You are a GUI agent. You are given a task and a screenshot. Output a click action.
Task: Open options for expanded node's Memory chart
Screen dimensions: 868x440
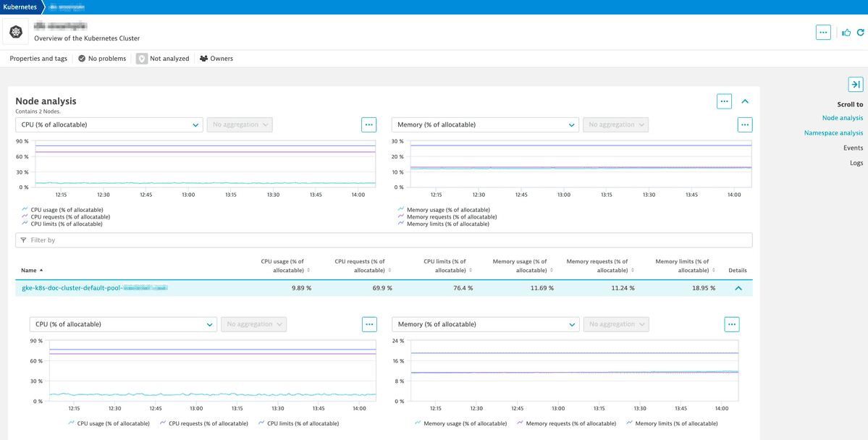pos(732,324)
